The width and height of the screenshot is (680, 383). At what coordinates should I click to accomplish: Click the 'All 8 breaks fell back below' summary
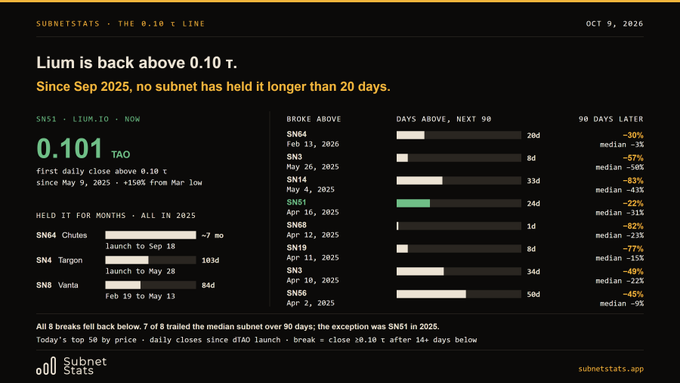pos(238,327)
